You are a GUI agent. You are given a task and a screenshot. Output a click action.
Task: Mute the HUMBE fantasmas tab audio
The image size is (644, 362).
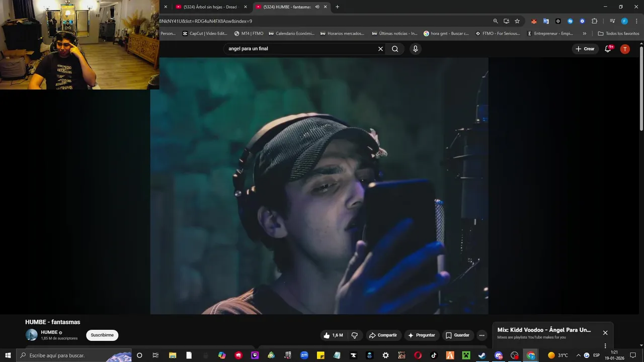point(317,7)
